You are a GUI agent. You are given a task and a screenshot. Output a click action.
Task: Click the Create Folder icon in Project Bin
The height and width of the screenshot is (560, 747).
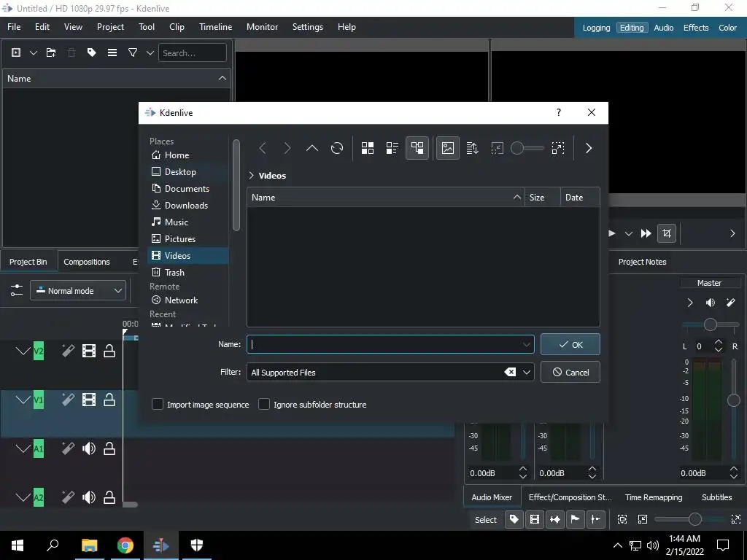[x=51, y=52]
